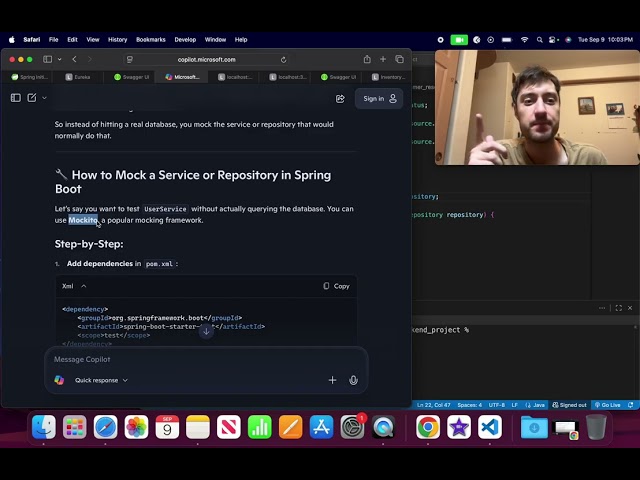Image resolution: width=640 pixels, height=480 pixels.
Task: Go back in Safari history
Action: [x=74, y=59]
